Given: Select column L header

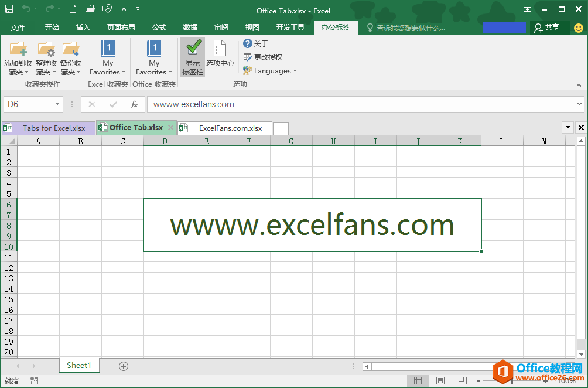Looking at the screenshot, I should (502, 141).
